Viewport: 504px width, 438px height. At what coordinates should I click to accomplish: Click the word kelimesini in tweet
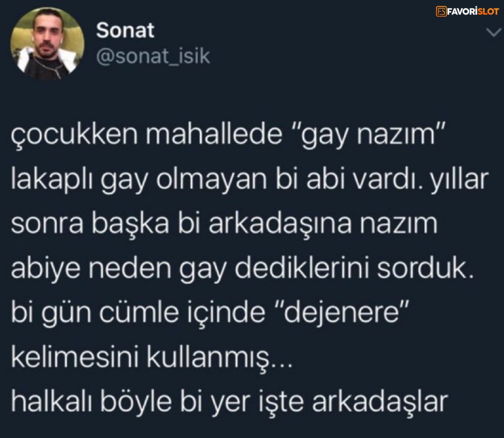[x=75, y=358]
